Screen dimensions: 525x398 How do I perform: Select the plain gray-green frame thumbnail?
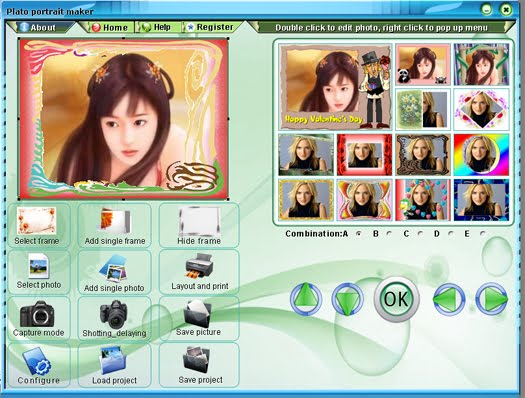[x=306, y=155]
